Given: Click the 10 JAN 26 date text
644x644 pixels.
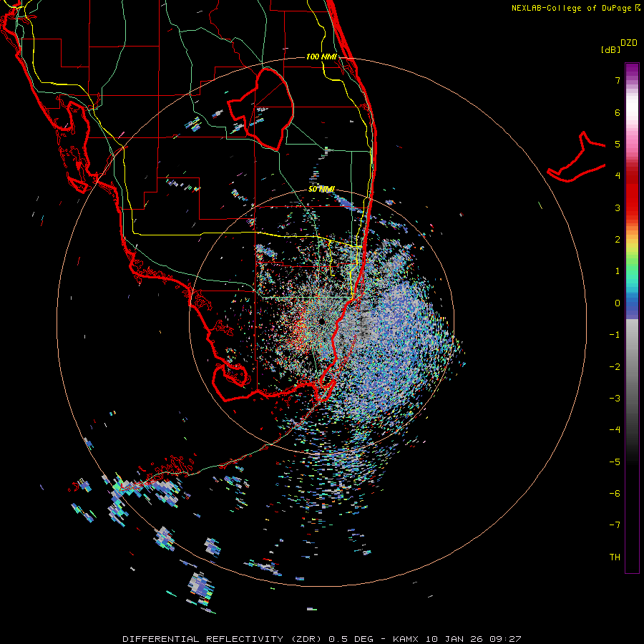Looking at the screenshot, I should (x=454, y=639).
